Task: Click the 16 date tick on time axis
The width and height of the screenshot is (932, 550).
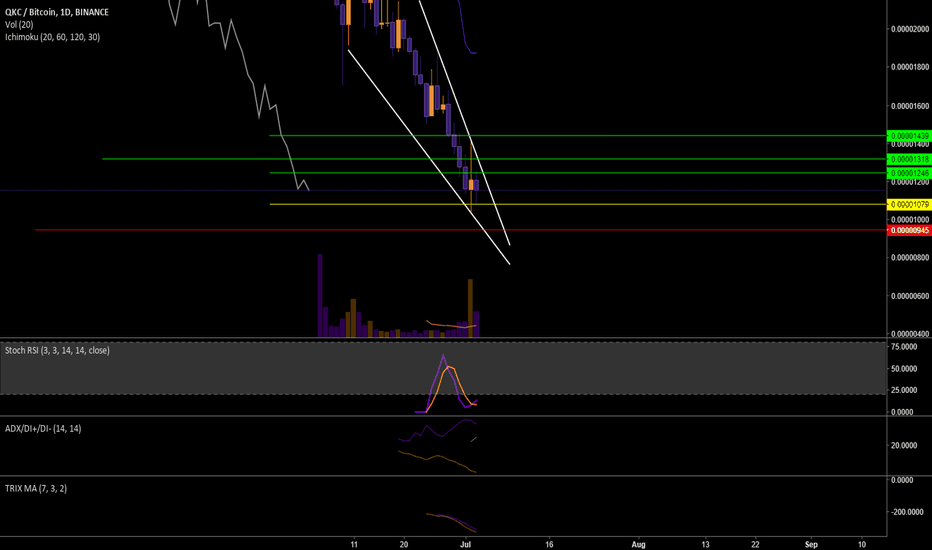Action: pos(549,544)
